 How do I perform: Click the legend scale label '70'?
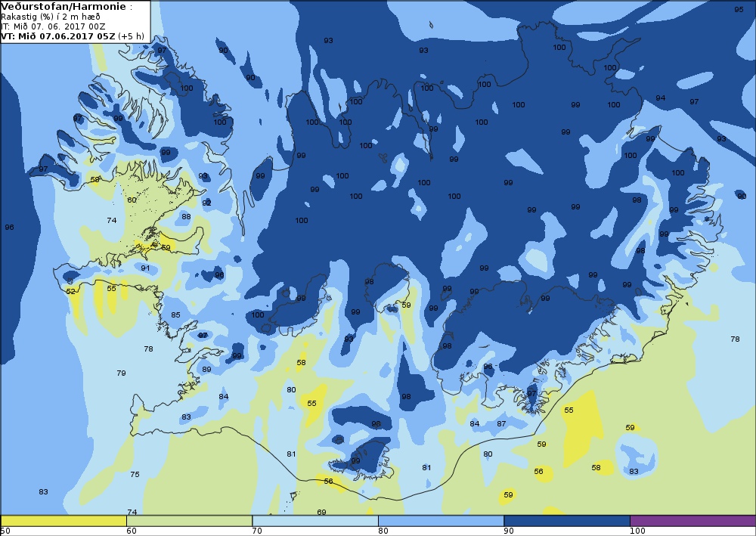click(x=257, y=531)
